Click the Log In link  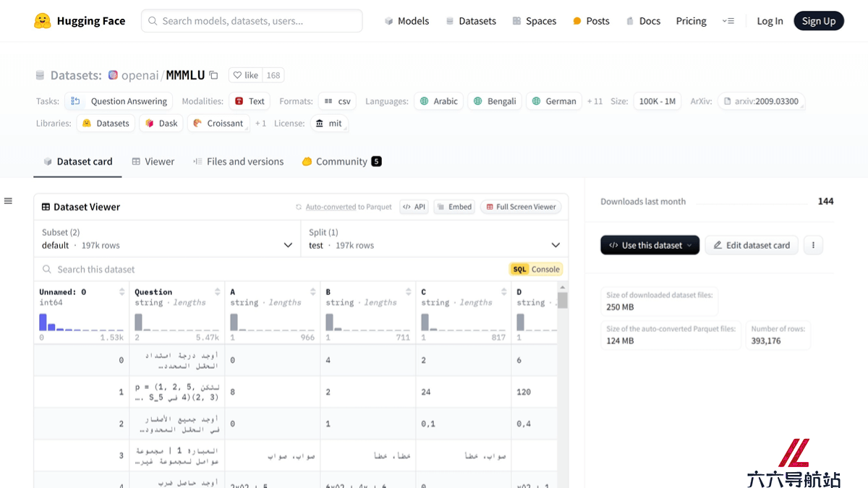click(770, 21)
